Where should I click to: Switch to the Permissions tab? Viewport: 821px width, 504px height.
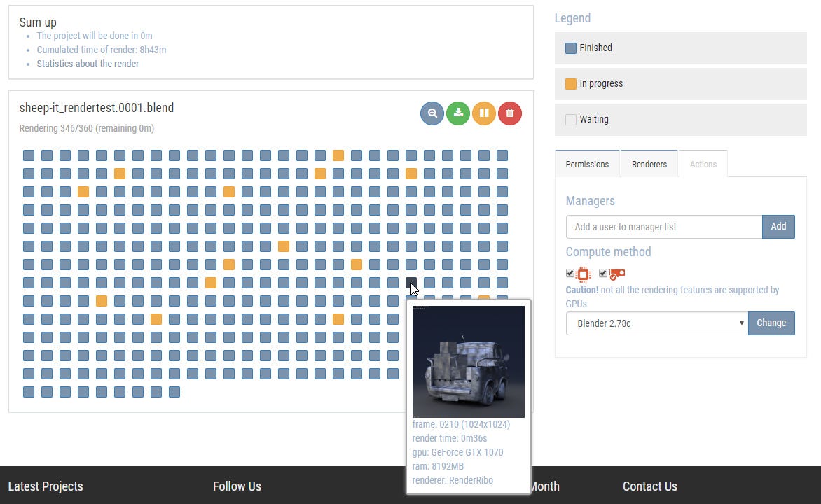coord(587,164)
